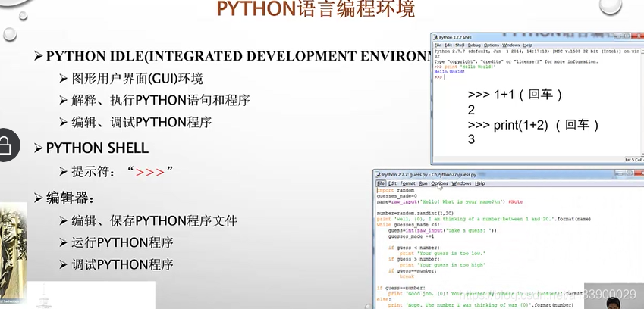Click the 'if guess < number:' line
This screenshot has width=644, height=309.
coord(413,248)
